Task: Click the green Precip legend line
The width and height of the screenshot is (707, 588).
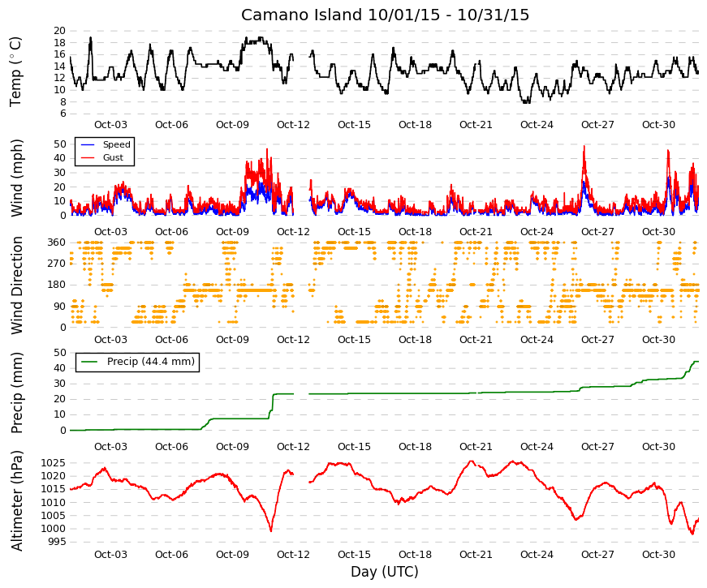Action: pyautogui.click(x=88, y=362)
